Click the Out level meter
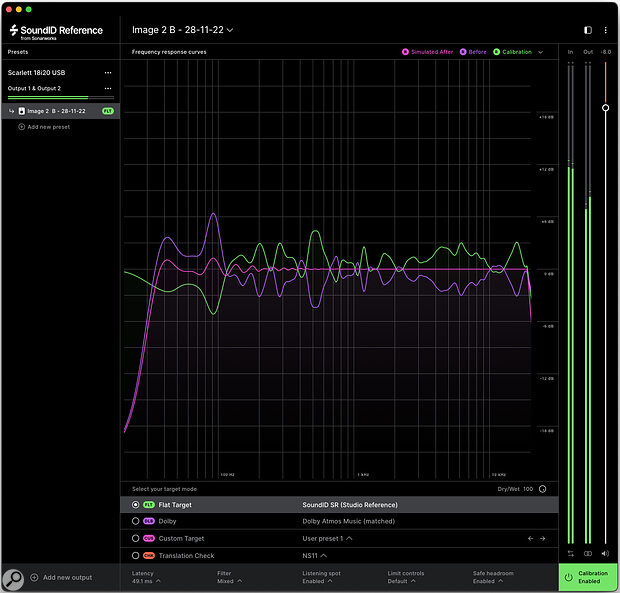The image size is (620, 593). point(588,303)
